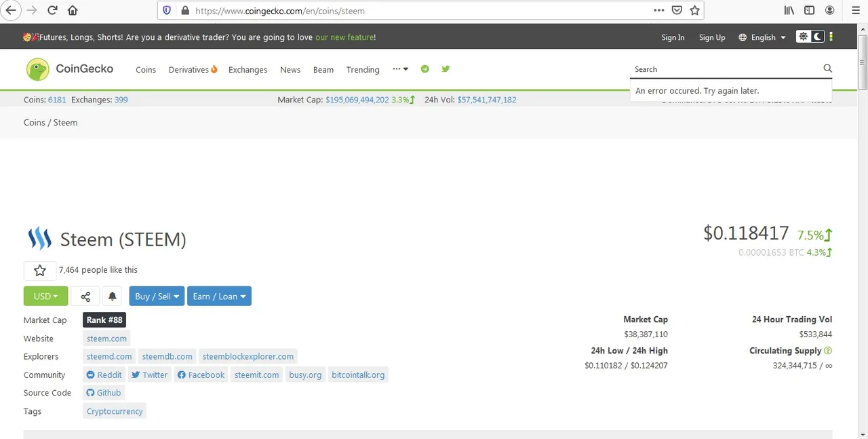Open the steem.com website link

[106, 339]
